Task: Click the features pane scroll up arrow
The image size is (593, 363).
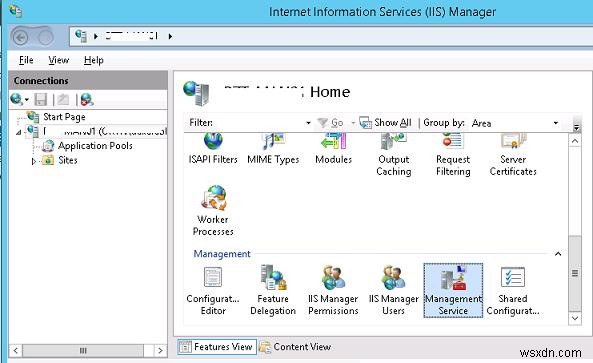Action: [575, 141]
